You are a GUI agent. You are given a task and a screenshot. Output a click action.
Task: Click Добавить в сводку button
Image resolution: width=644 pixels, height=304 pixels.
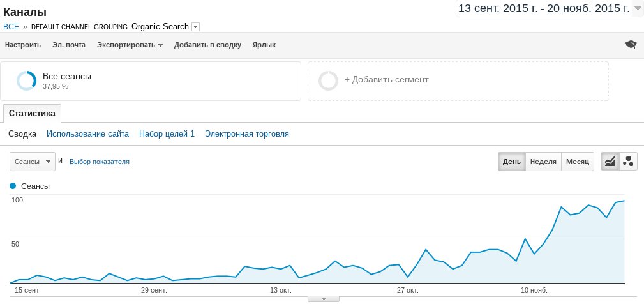[x=207, y=45]
